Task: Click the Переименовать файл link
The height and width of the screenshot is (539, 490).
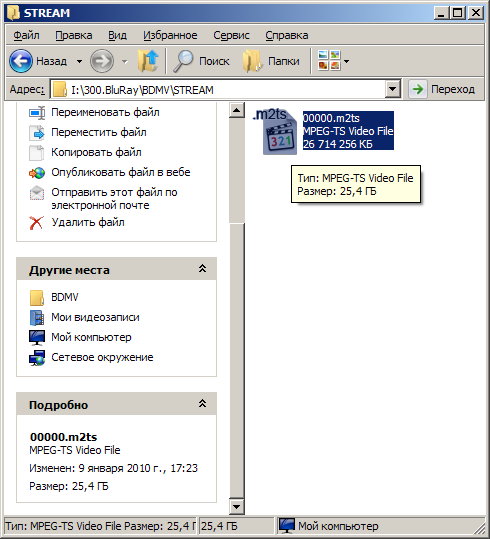Action: click(105, 112)
